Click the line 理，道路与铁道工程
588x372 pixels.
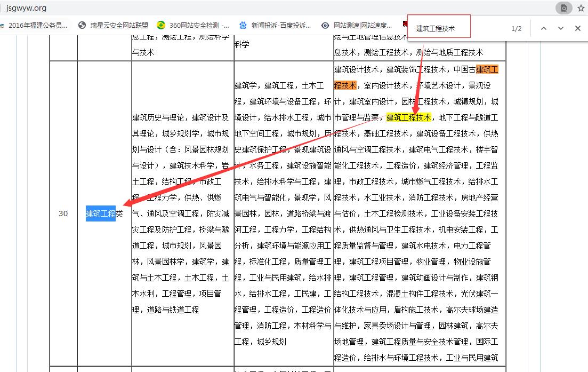165,310
